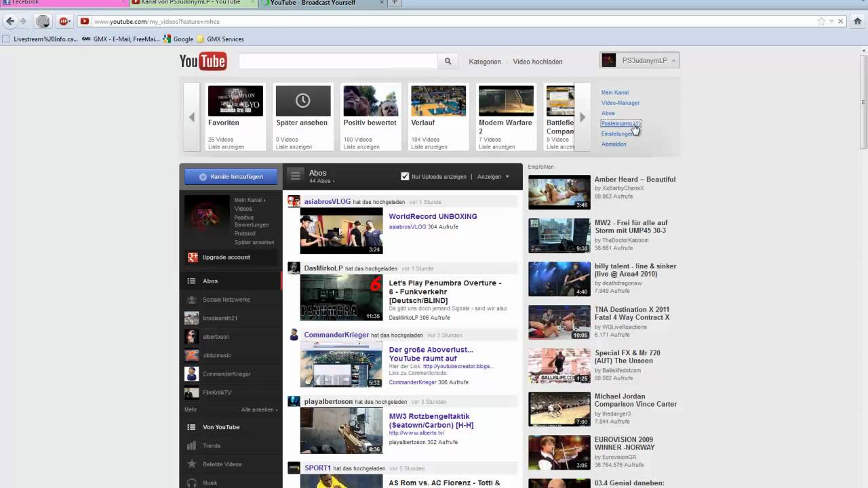This screenshot has width=868, height=488.
Task: Click the CommanderKrieger feed avatar
Action: click(x=294, y=335)
